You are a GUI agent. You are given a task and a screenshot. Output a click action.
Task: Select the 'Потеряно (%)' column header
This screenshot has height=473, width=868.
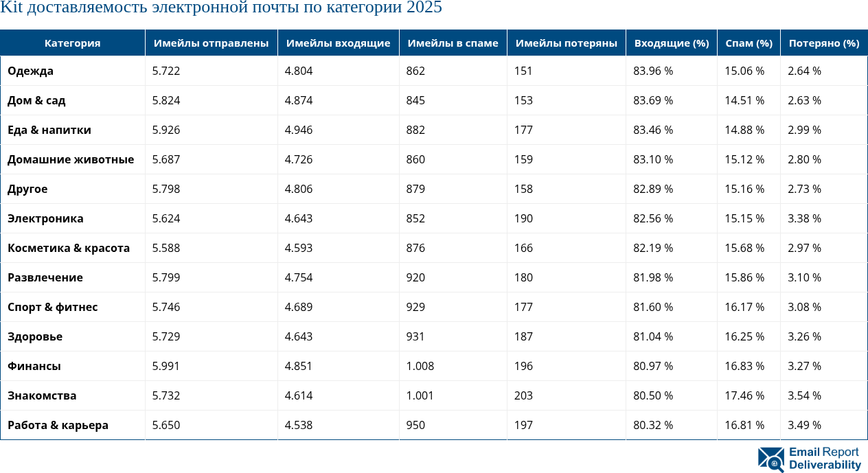click(824, 43)
